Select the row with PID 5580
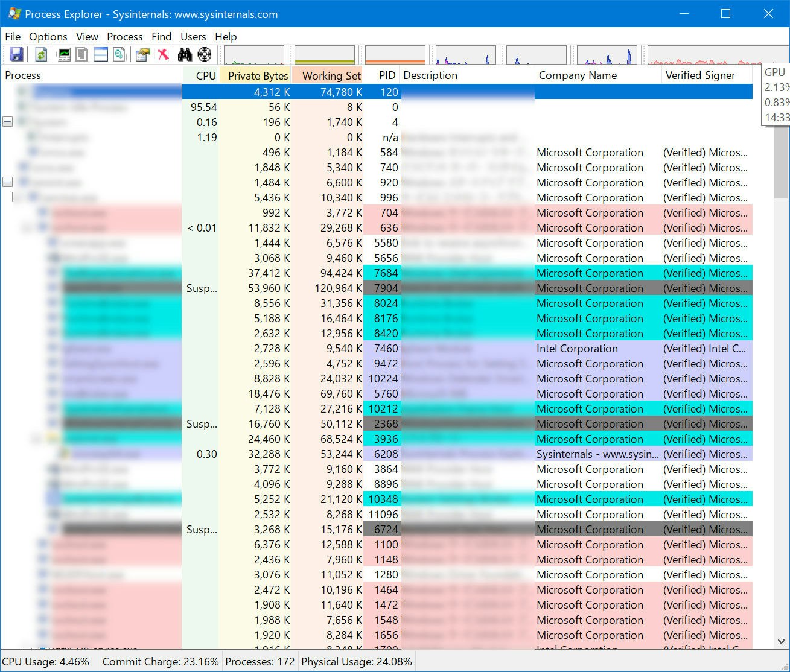The image size is (790, 672). tap(377, 242)
